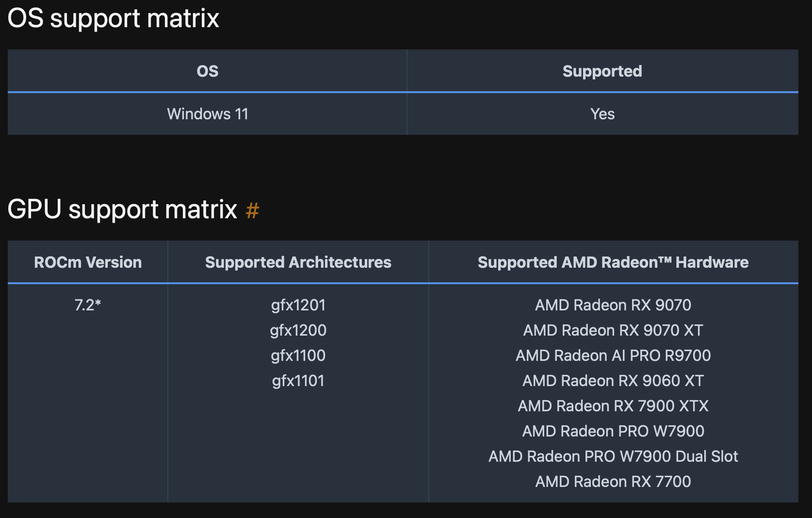
Task: Click the AMD Radeon RX 9070 XT entry
Action: point(613,330)
